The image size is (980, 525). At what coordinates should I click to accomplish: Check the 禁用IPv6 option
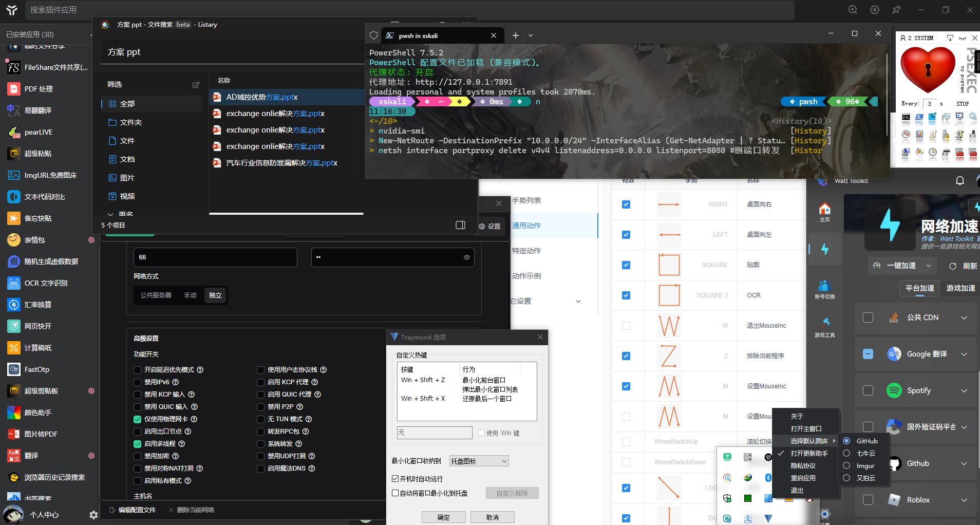tap(137, 382)
